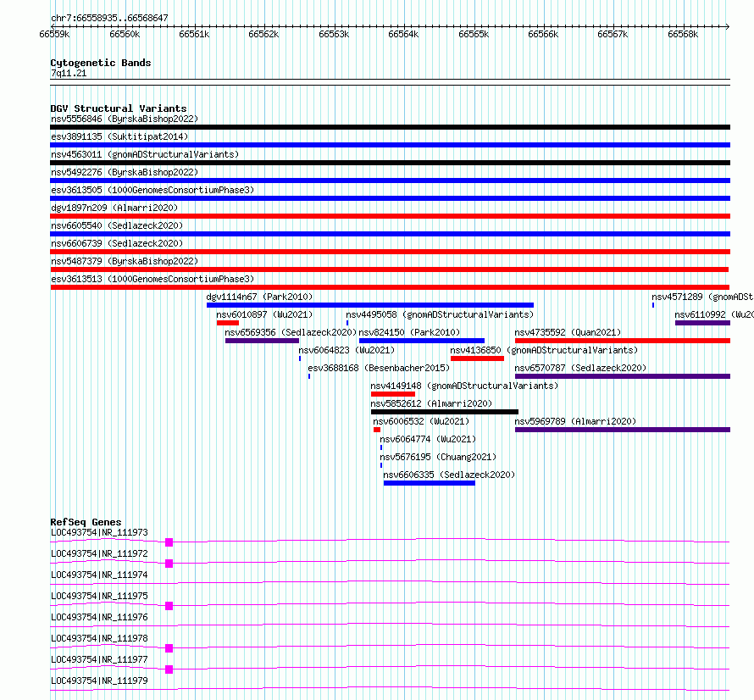Click the LOC493754|NR_111978 transcript label
The height and width of the screenshot is (700, 754).
pos(99,638)
